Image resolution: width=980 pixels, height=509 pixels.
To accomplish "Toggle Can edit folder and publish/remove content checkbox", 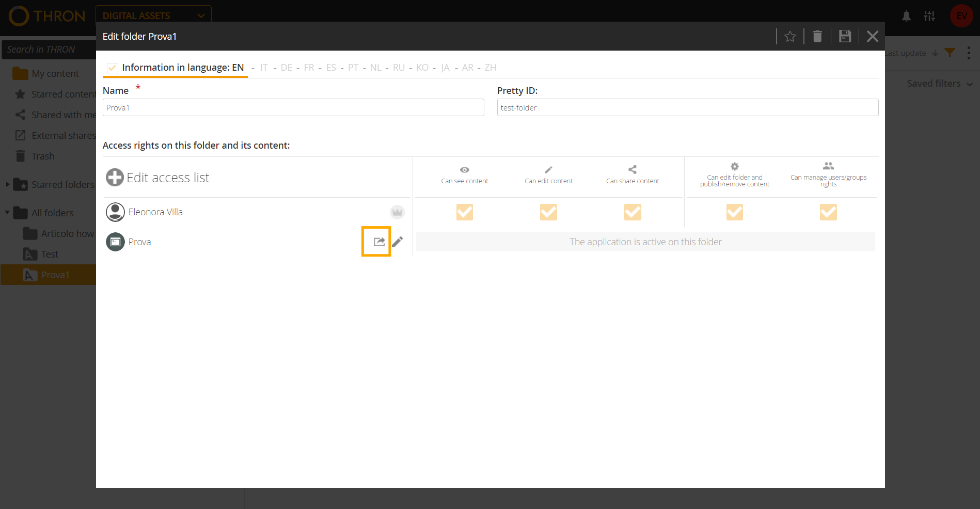I will 735,212.
